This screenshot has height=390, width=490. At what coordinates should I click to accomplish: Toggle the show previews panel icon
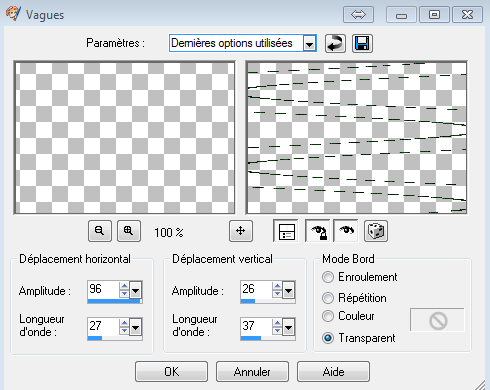point(286,231)
